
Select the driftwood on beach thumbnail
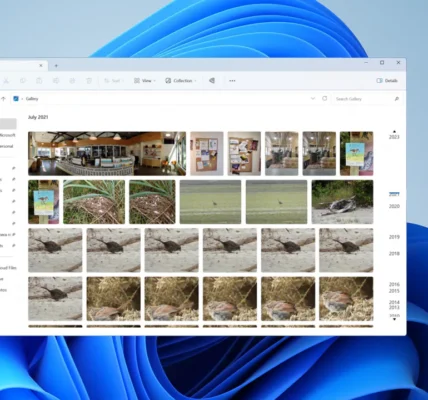[x=342, y=202]
